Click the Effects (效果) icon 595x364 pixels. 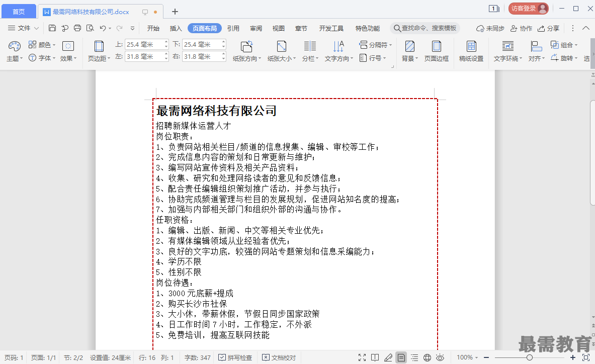[x=68, y=46]
